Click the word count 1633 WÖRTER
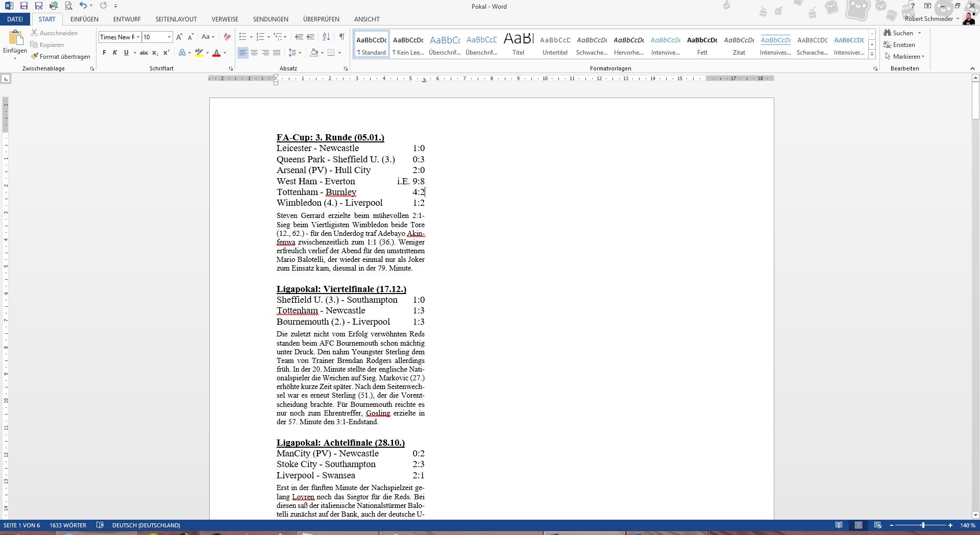The width and height of the screenshot is (980, 535). pyautogui.click(x=68, y=525)
